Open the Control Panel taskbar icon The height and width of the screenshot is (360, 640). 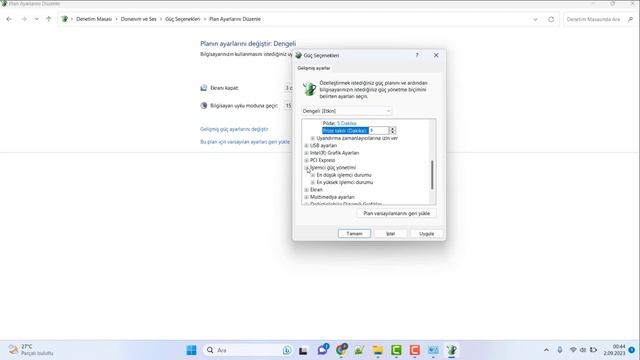(x=433, y=350)
